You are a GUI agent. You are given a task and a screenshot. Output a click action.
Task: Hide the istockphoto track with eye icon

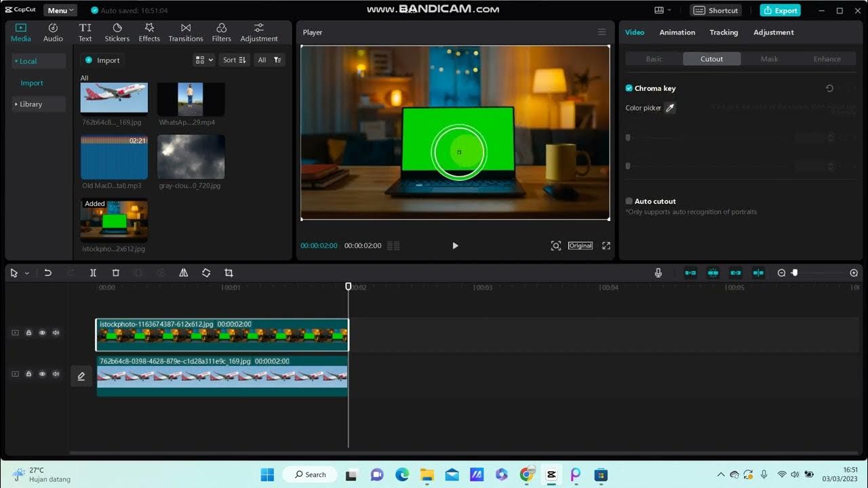[42, 333]
